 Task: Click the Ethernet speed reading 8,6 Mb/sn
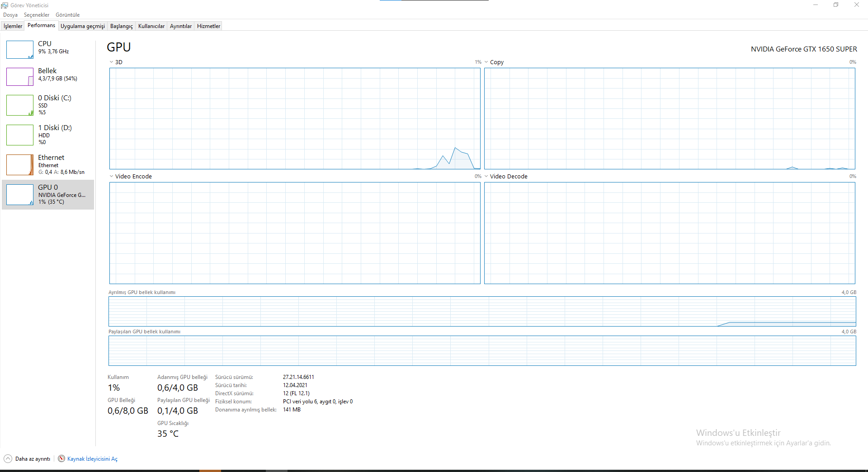click(72, 172)
